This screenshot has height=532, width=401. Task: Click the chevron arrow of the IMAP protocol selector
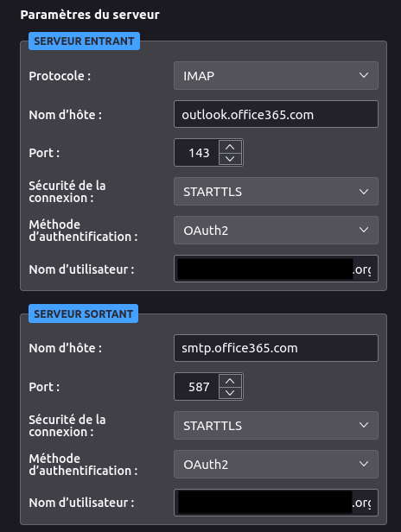click(x=364, y=75)
